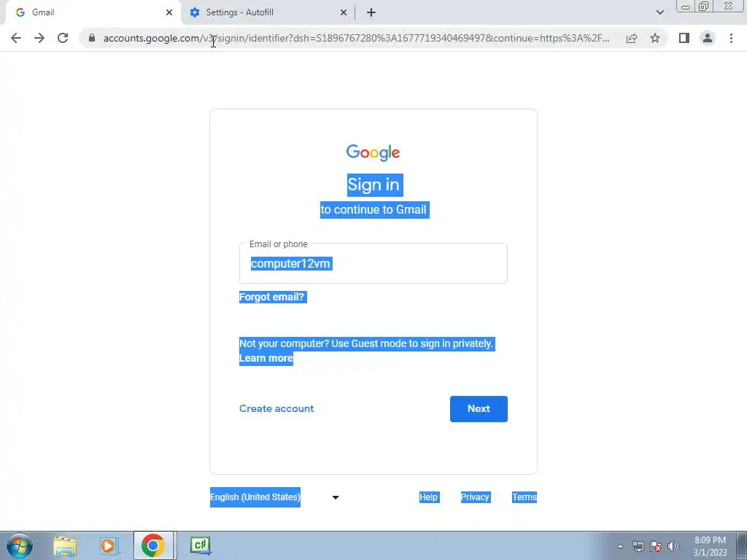Open the Terms link
This screenshot has width=747, height=560.
click(525, 497)
